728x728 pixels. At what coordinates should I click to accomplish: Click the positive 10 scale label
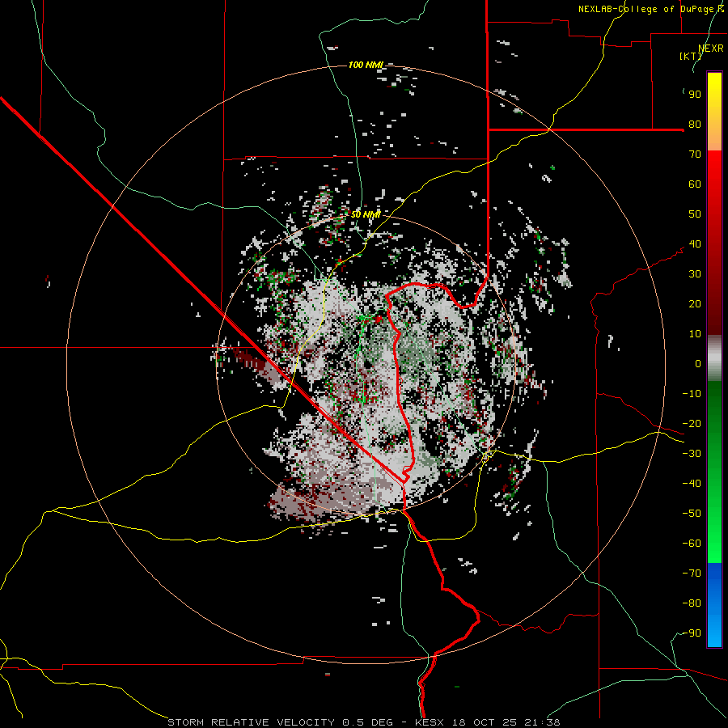click(x=695, y=334)
